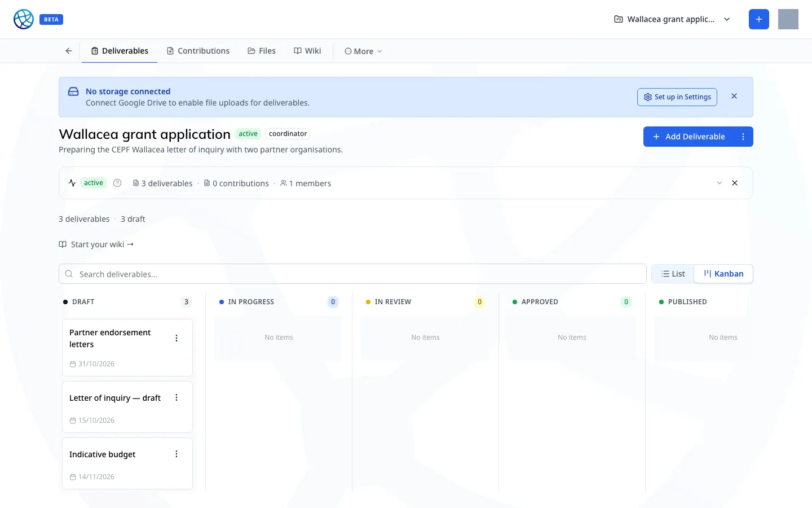The image size is (812, 508).
Task: Click the 15/10/2026 due date
Action: (x=92, y=421)
